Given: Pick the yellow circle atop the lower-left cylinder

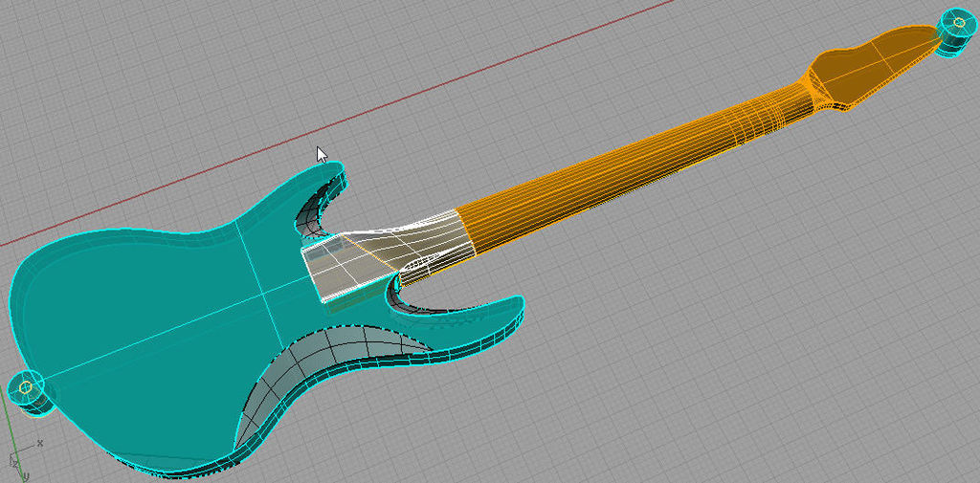Looking at the screenshot, I should coord(27,386).
